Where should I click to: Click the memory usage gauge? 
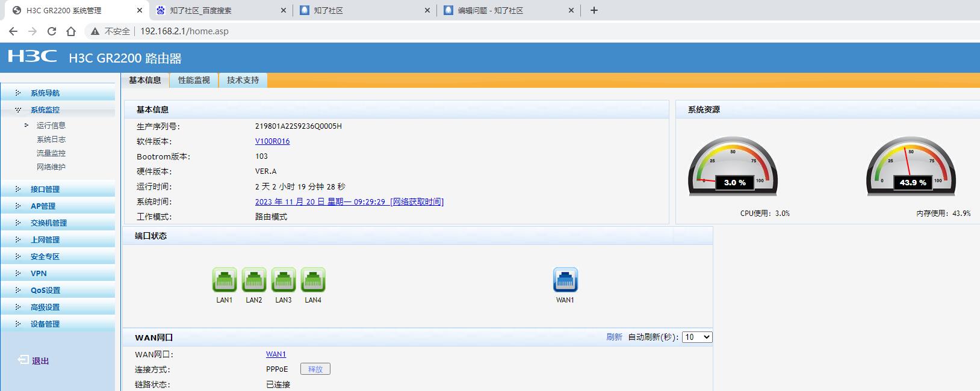[x=911, y=166]
